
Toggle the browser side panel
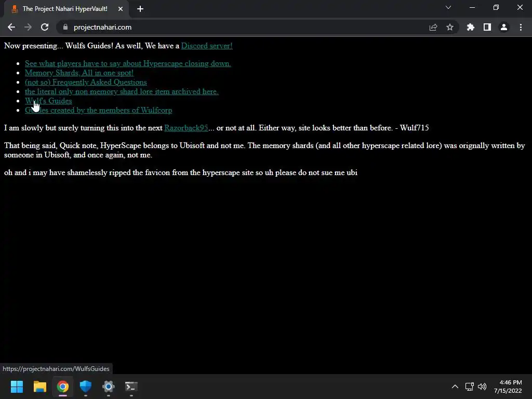tap(487, 27)
